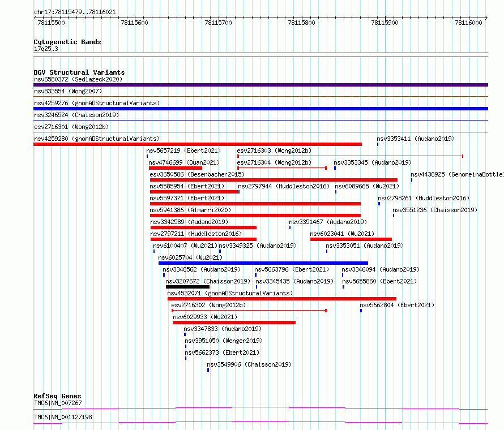Screen dimensions: 504x430
Task: Click nsv6023041 (Wu2021) label
Action: pos(342,234)
